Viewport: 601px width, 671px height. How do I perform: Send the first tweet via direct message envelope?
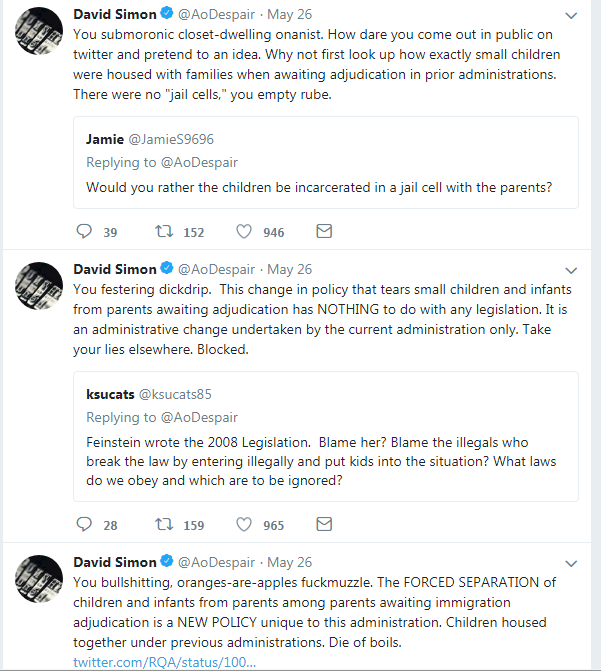324,231
